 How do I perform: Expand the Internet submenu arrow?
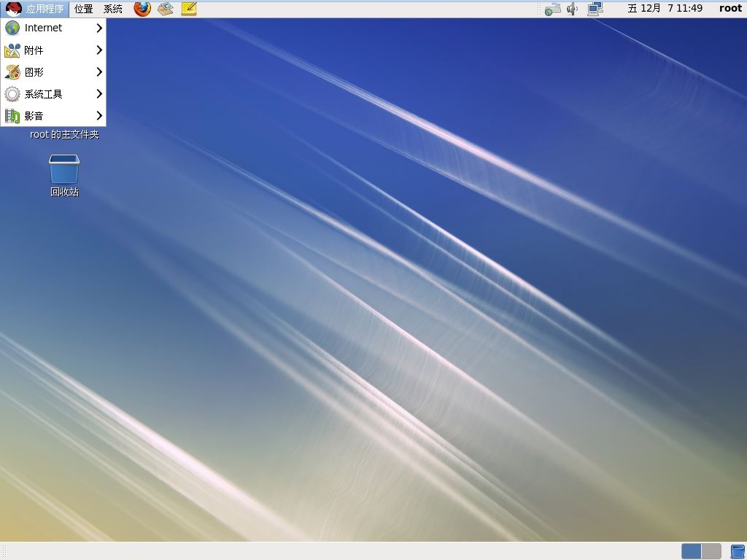click(99, 28)
